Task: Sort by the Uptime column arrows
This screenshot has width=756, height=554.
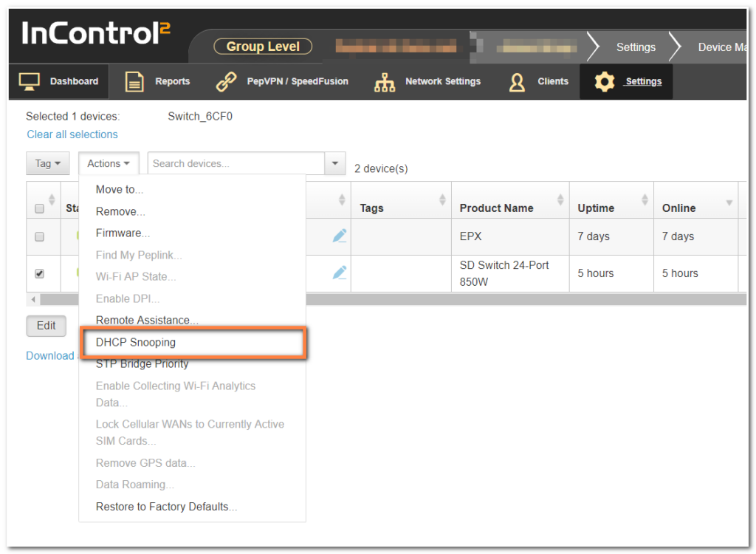Action: point(645,199)
